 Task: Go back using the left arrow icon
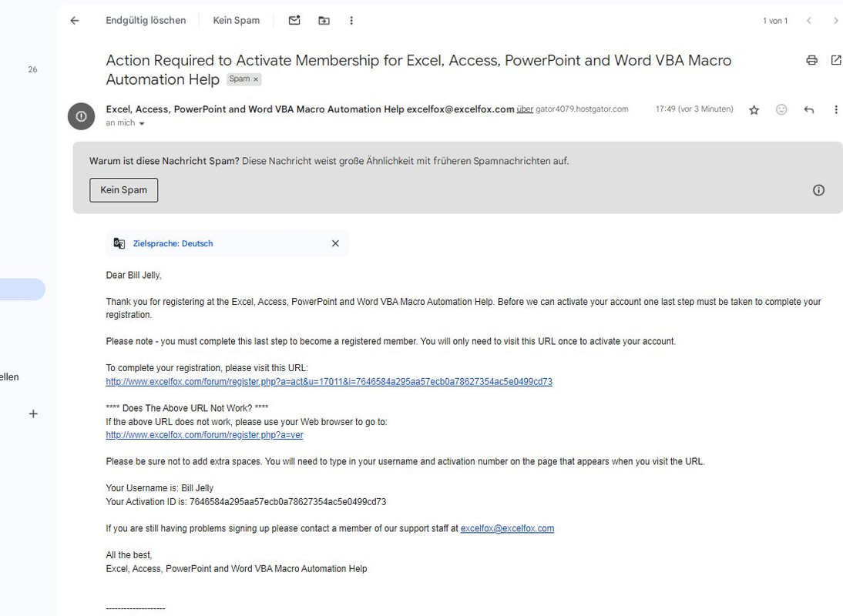pyautogui.click(x=75, y=21)
